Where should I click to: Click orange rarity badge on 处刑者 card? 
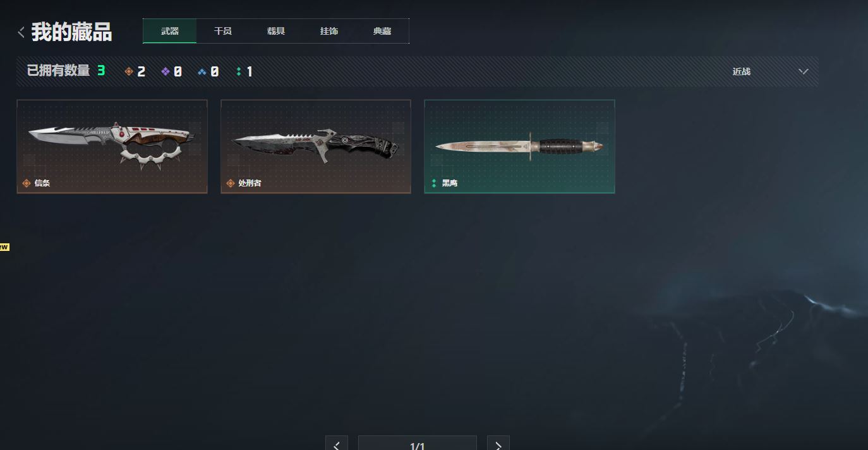231,183
